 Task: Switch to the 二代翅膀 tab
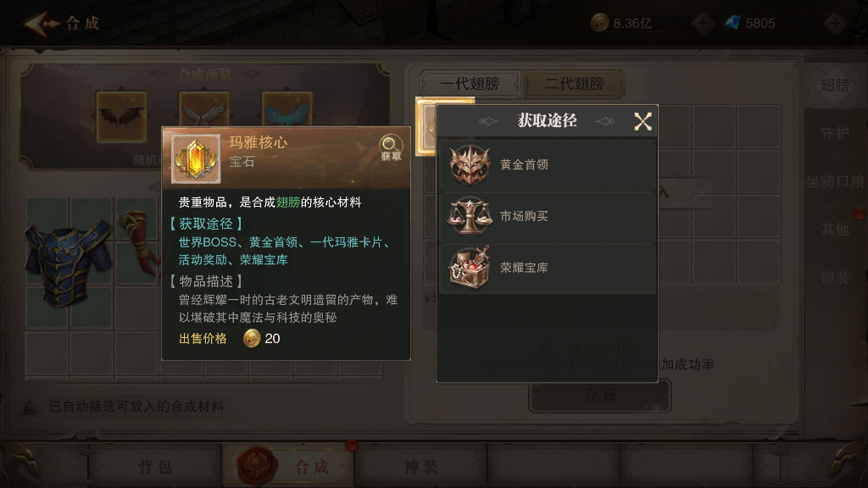coord(574,84)
